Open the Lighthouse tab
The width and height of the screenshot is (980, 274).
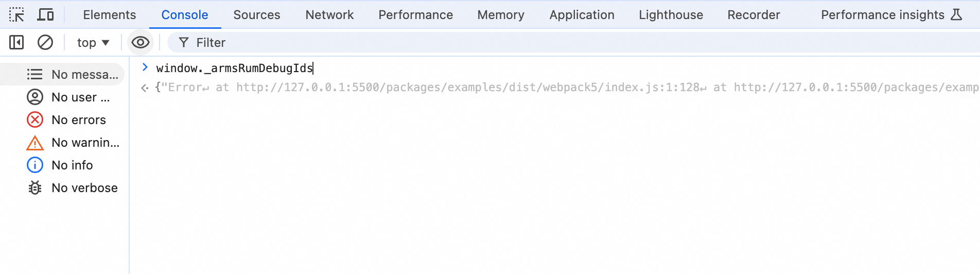tap(671, 15)
